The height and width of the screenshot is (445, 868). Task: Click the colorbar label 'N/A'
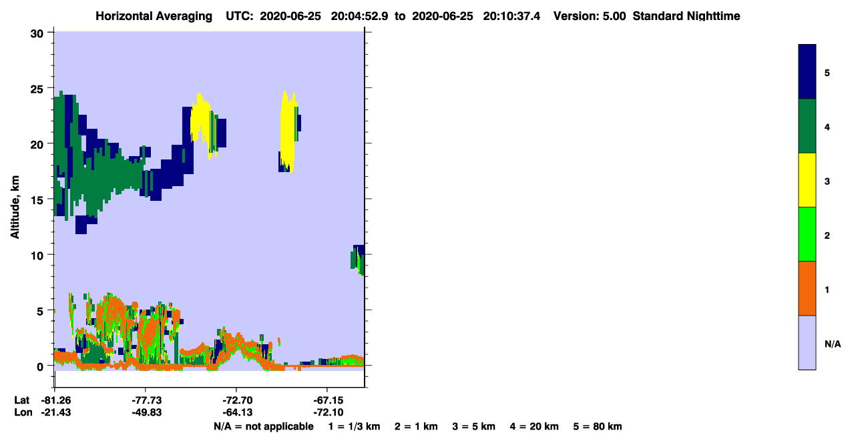tap(833, 344)
